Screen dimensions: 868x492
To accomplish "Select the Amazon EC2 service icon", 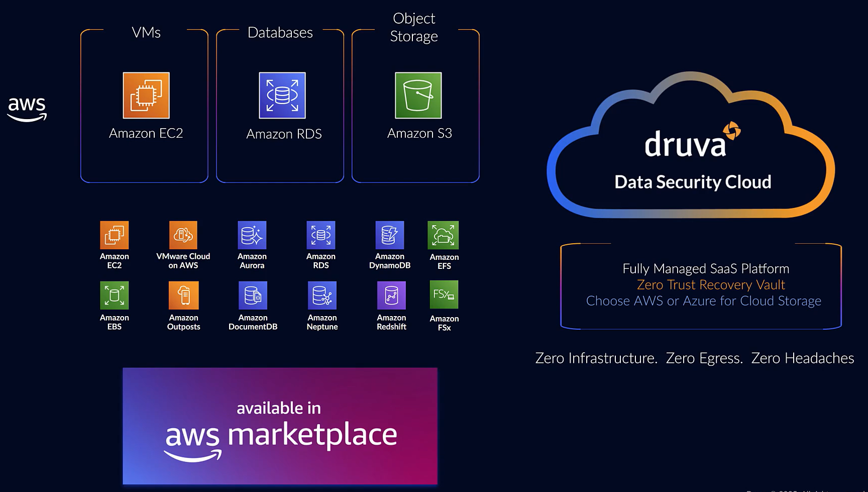I will [x=145, y=95].
